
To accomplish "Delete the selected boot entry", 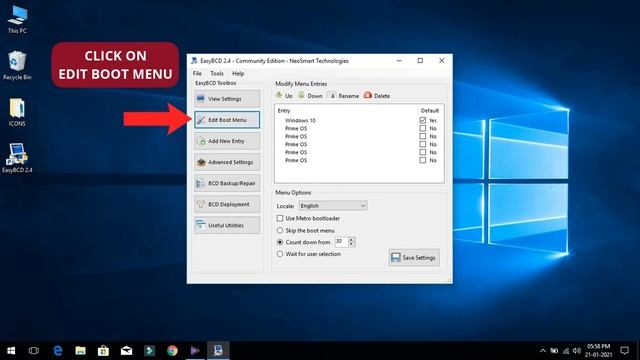I will 377,96.
